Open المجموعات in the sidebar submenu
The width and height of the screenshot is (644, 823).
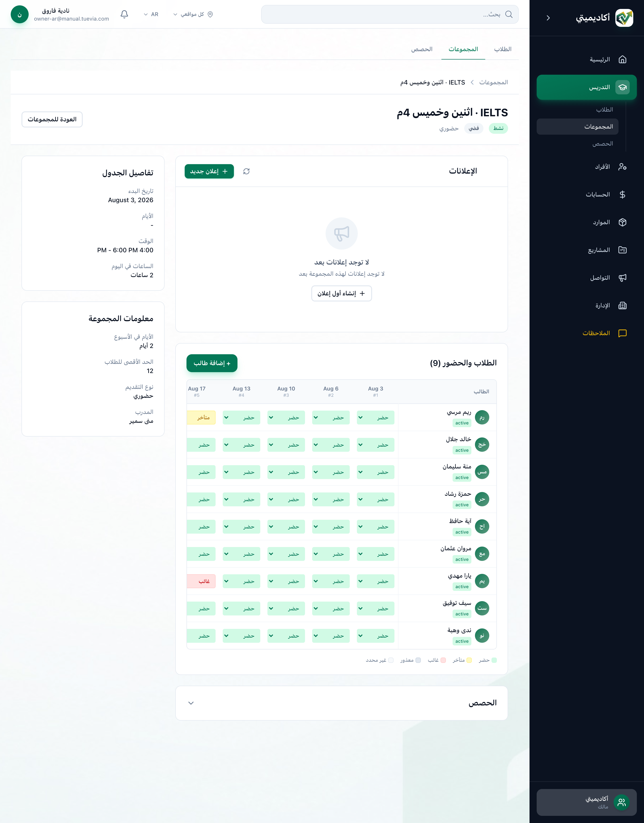coord(578,127)
